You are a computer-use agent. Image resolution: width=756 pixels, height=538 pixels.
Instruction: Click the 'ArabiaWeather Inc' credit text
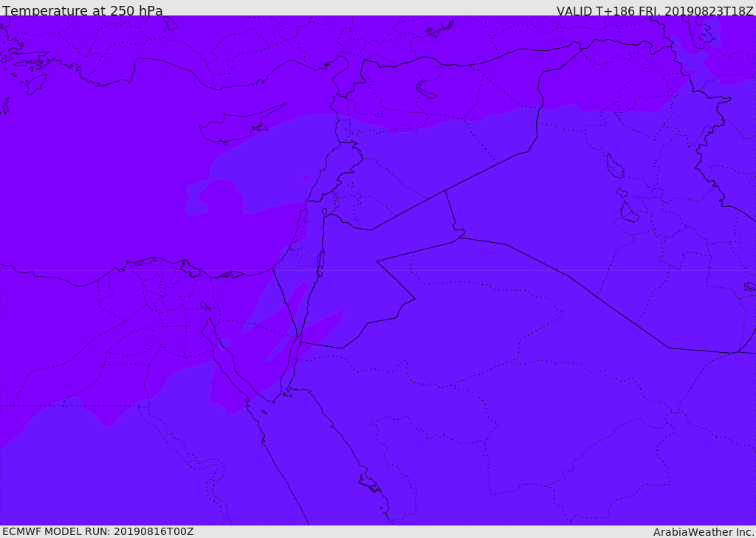click(x=703, y=532)
